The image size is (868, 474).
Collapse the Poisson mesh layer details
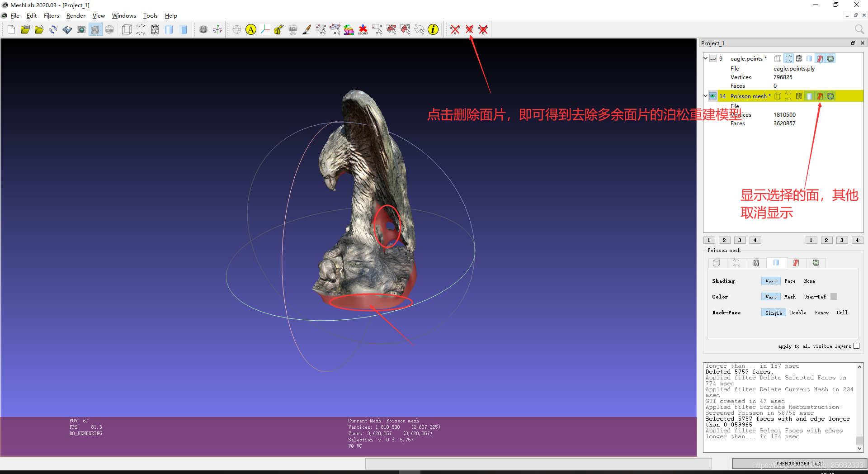pyautogui.click(x=705, y=96)
